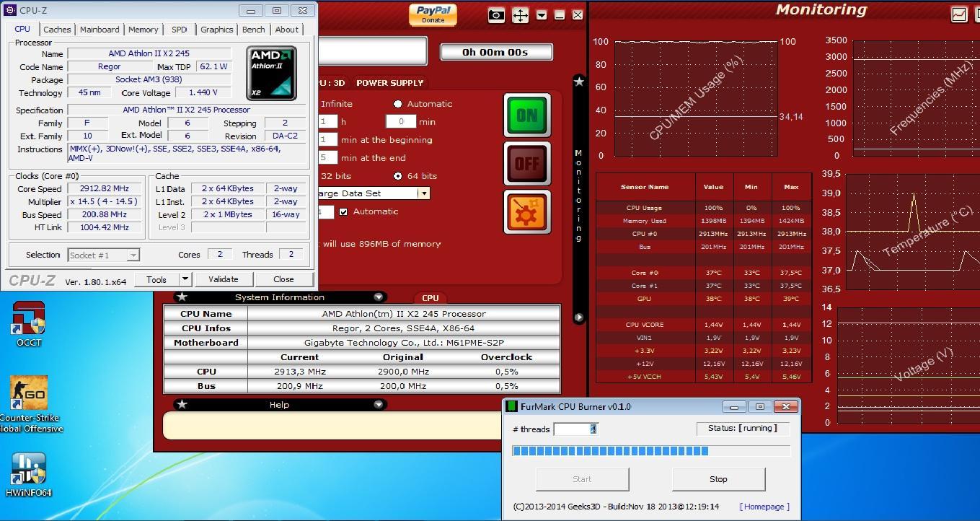
Task: Select the Automatic duration radio button
Action: [397, 104]
